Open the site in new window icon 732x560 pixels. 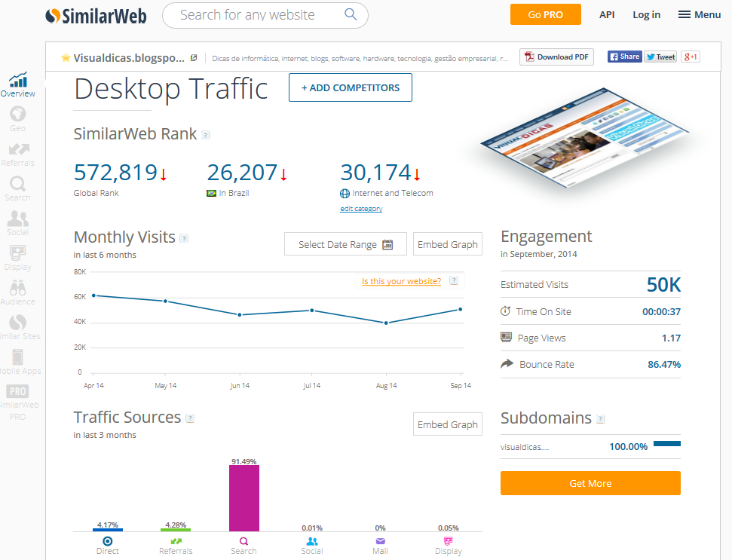(x=194, y=58)
